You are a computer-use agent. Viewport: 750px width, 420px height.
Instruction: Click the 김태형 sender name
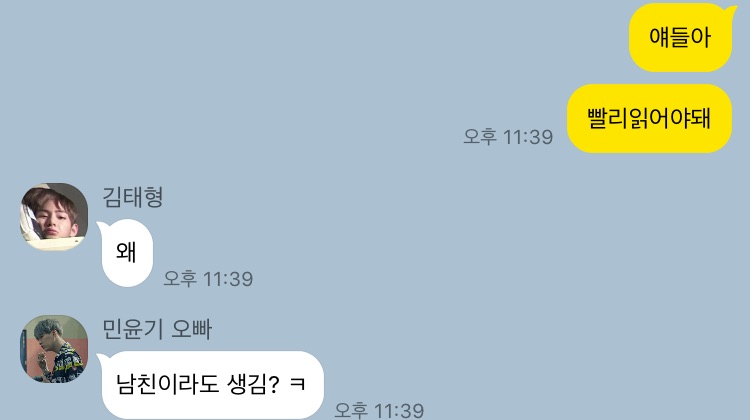133,197
